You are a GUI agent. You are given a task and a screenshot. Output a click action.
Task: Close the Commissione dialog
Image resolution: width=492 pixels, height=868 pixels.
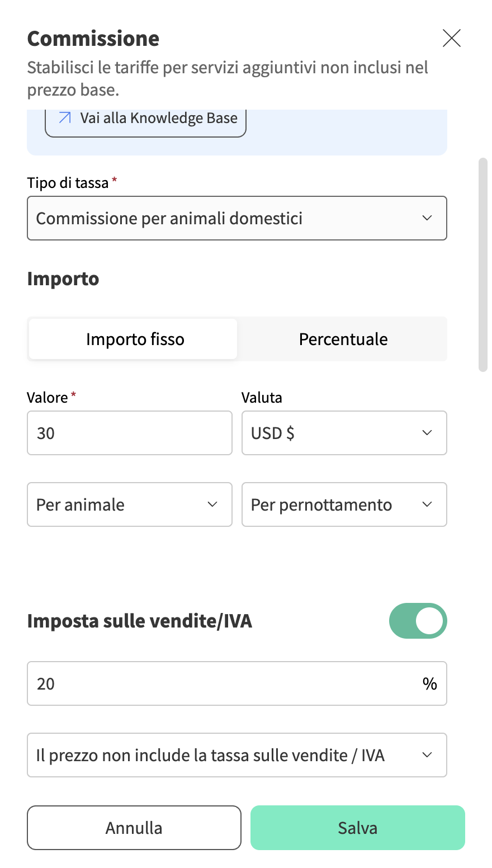[x=452, y=38]
